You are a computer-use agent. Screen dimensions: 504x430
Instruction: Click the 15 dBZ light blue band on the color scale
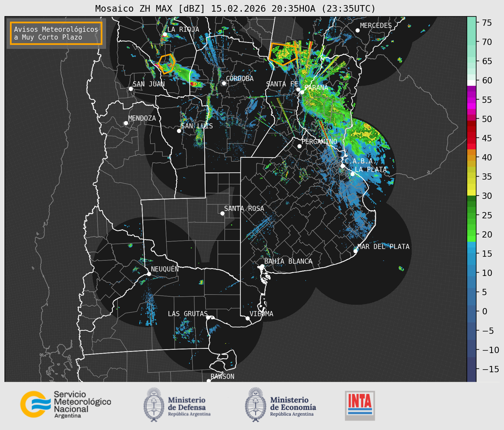(x=471, y=254)
